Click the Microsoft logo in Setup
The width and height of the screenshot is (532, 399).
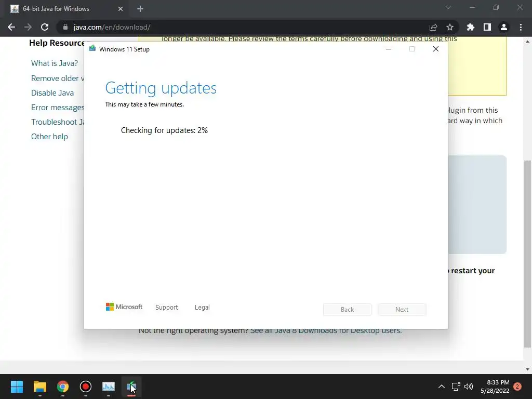pyautogui.click(x=124, y=307)
